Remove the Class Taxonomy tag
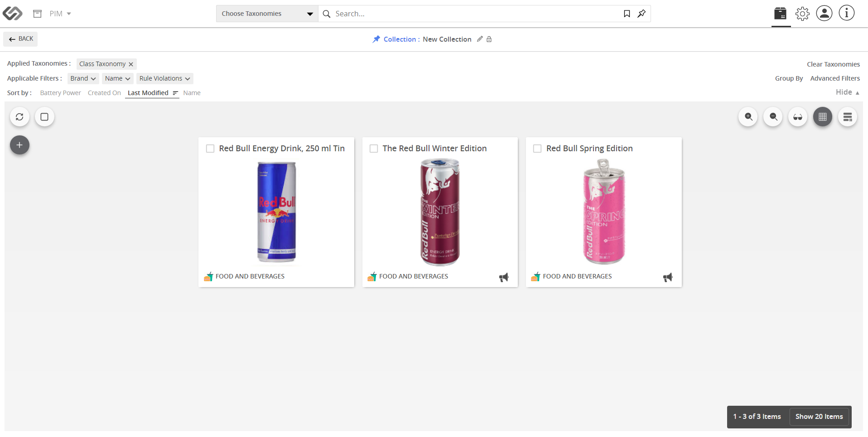The image size is (868, 437). [131, 64]
